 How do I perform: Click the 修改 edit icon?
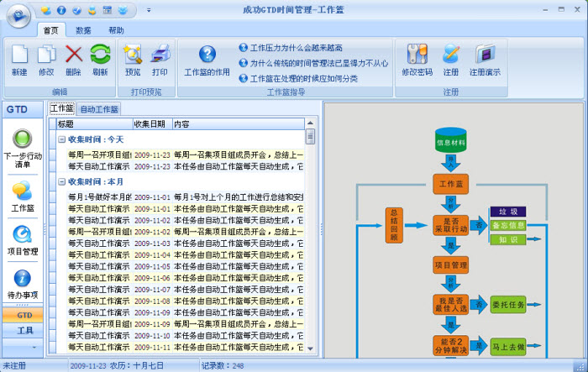[46, 60]
